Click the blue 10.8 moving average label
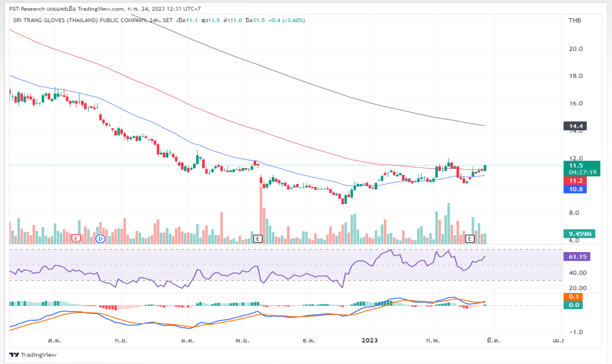The height and width of the screenshot is (364, 612). tap(575, 189)
